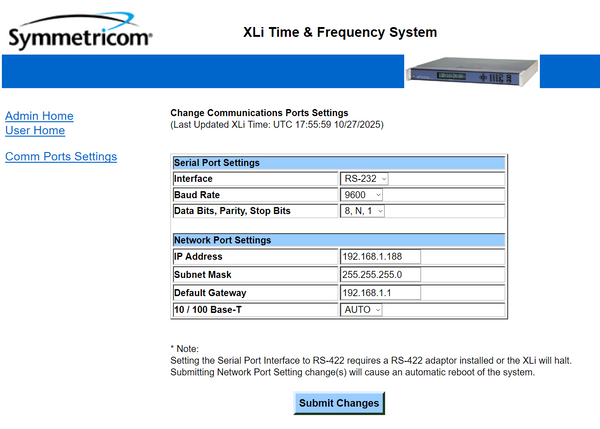Expand the Interface RS-232 dropdown
This screenshot has width=600, height=429.
coord(365,179)
